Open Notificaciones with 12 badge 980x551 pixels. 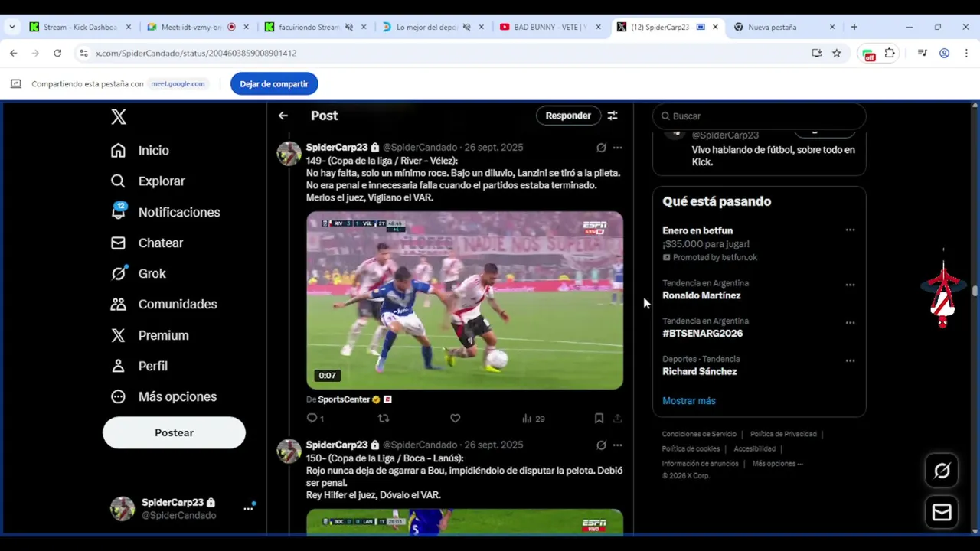165,212
